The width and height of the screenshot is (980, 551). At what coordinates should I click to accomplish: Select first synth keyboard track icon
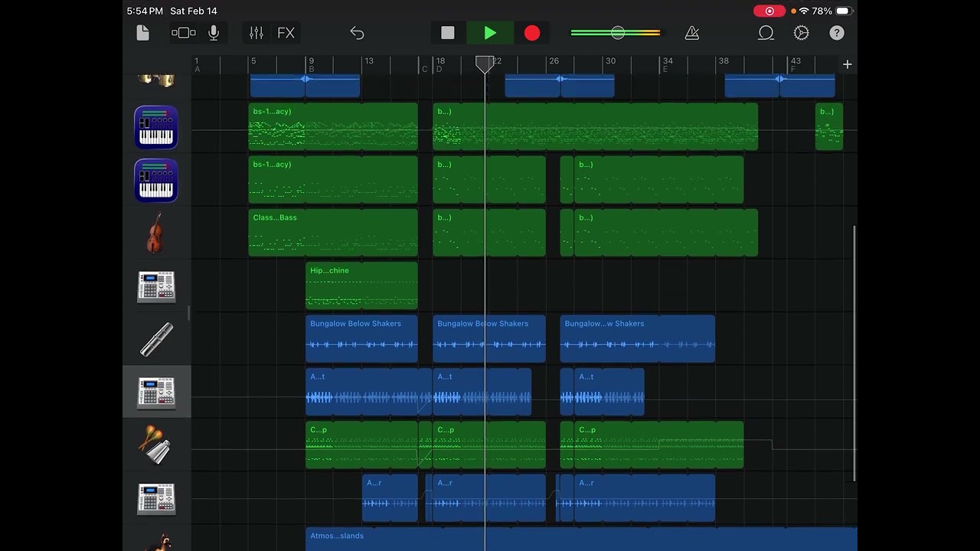pos(156,127)
